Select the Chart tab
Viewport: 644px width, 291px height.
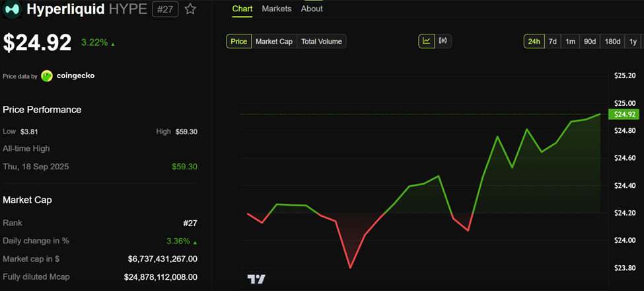click(242, 9)
